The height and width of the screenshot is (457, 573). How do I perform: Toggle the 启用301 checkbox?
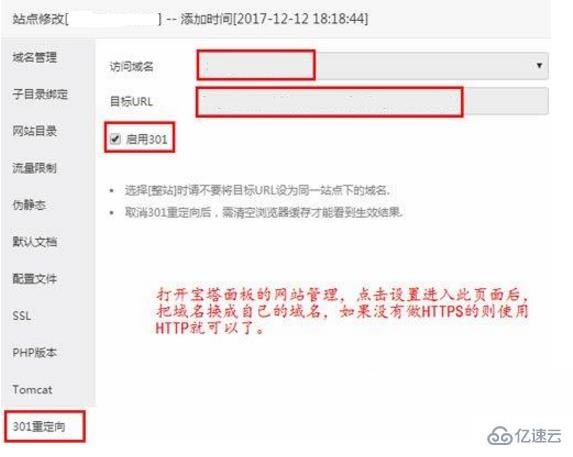pyautogui.click(x=115, y=139)
